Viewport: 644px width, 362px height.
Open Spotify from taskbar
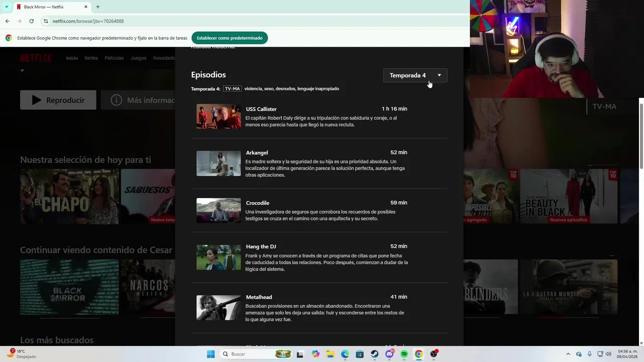[x=404, y=354]
